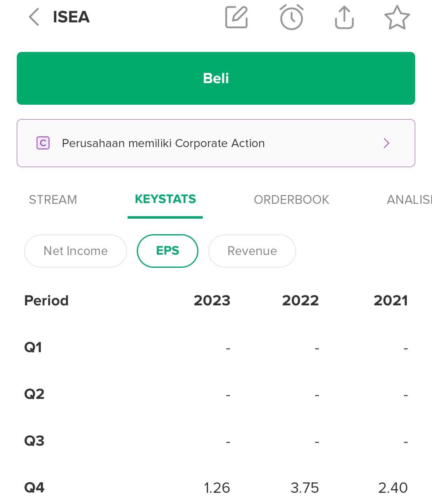Open the order edit icon next to ISEA
This screenshot has height=504, width=432.
(x=236, y=18)
